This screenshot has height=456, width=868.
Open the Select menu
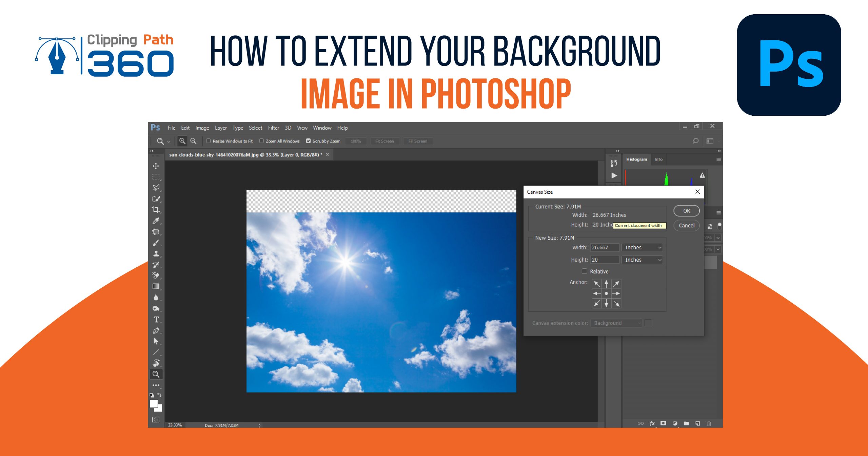255,128
